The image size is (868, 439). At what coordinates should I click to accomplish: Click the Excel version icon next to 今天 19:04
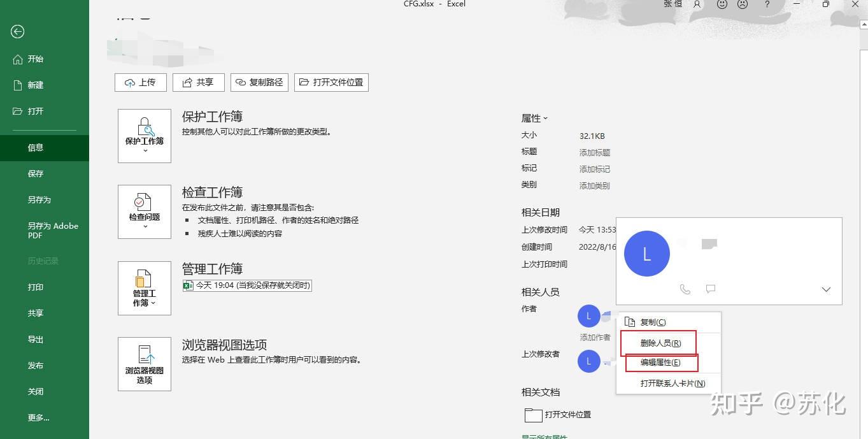187,285
